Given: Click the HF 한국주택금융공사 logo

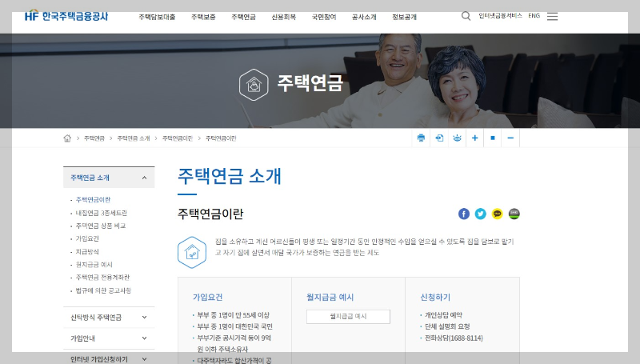Looking at the screenshot, I should (66, 16).
